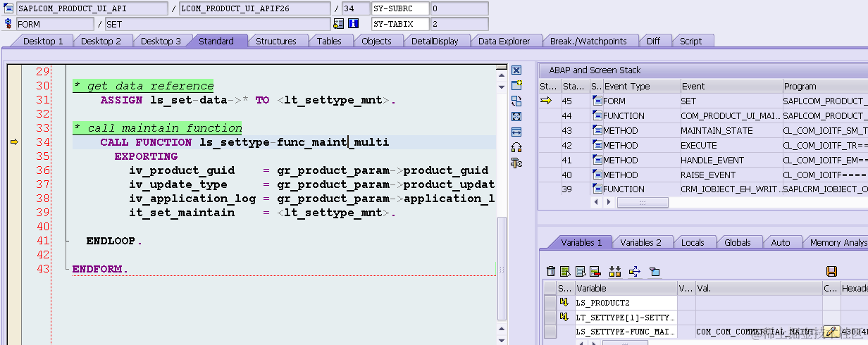
Task: Open the Auto tab
Action: [x=781, y=242]
